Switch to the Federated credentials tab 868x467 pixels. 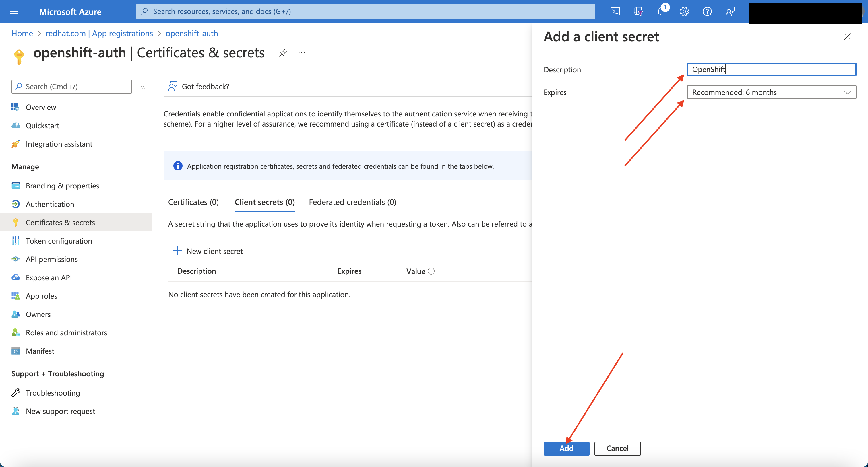click(352, 201)
